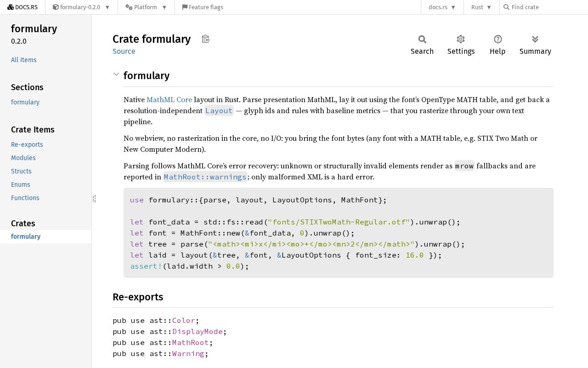Screen dimensions: 588x368
Task: Open the Help question mark icon
Action: (498, 39)
